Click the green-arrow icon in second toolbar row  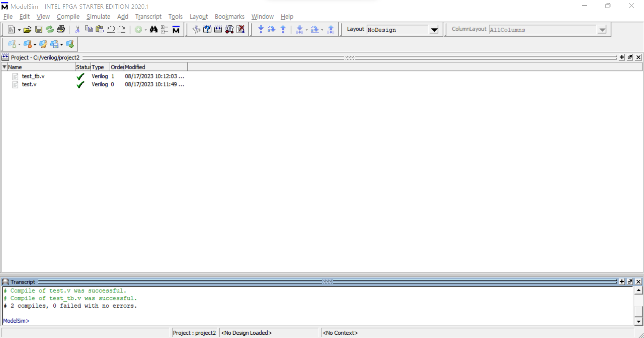70,44
